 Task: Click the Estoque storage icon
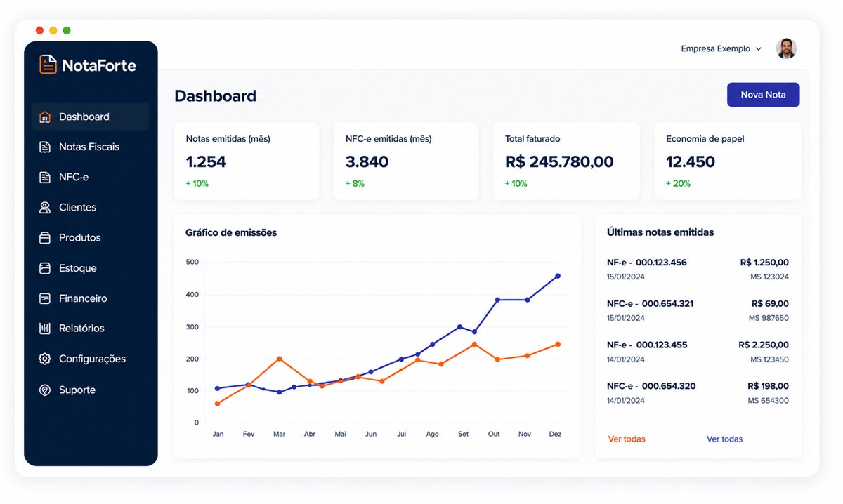tap(45, 268)
